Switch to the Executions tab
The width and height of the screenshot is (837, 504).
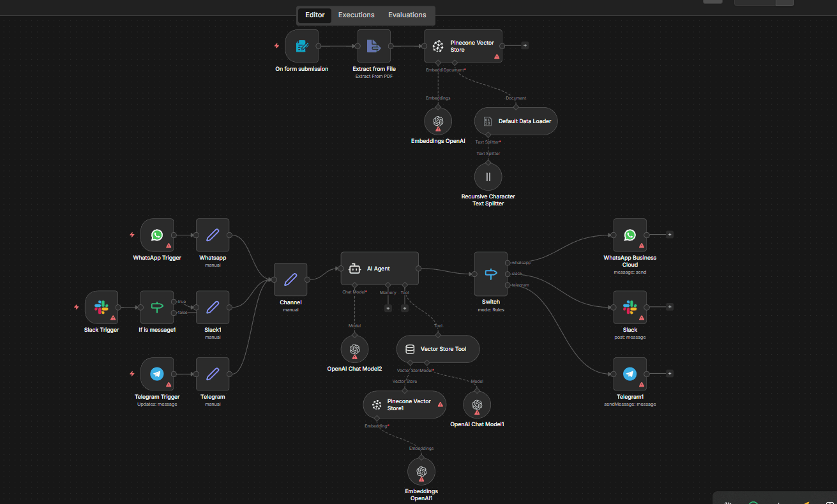(x=356, y=15)
